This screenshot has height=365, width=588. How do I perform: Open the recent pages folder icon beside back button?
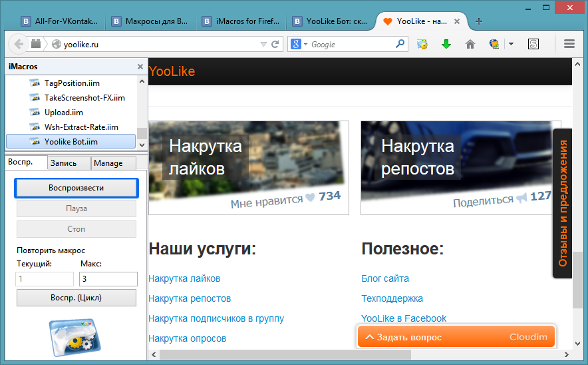point(36,44)
